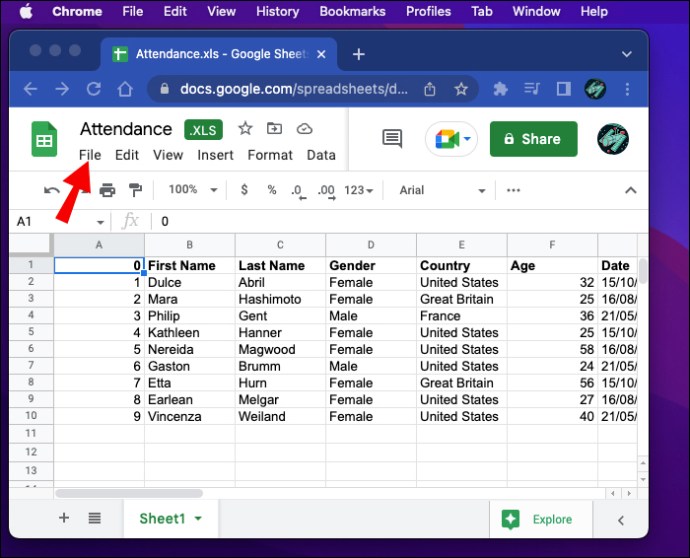Click the green Share button
Viewport: 690px width, 558px height.
pyautogui.click(x=533, y=139)
